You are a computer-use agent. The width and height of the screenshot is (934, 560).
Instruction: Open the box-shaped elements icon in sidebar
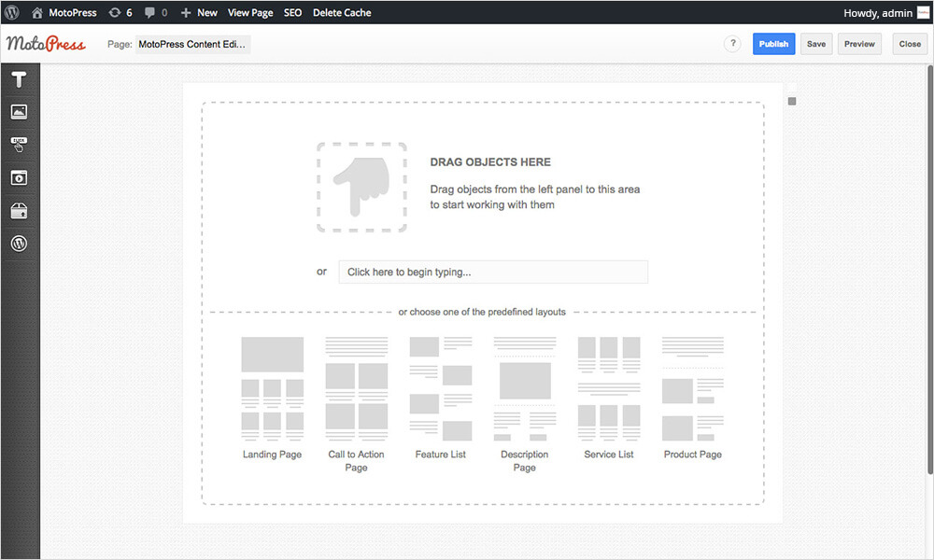point(19,211)
